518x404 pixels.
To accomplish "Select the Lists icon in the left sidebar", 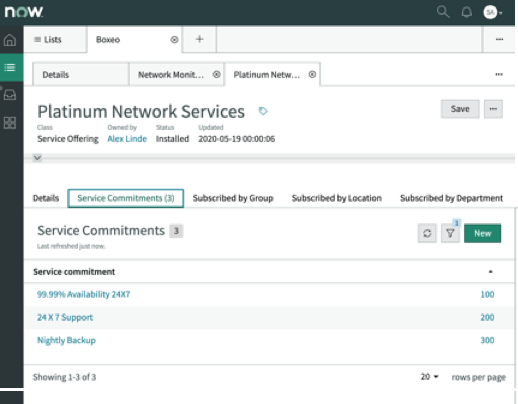I will pyautogui.click(x=10, y=67).
